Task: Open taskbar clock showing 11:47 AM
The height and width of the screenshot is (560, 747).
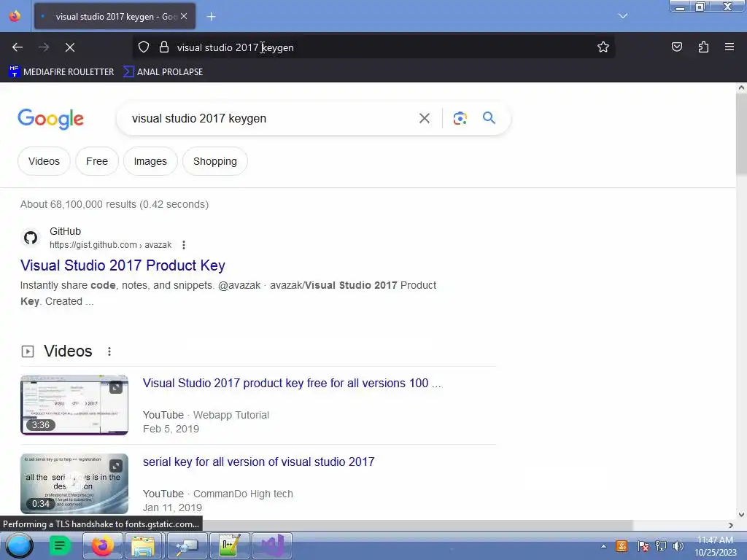Action: pyautogui.click(x=715, y=546)
